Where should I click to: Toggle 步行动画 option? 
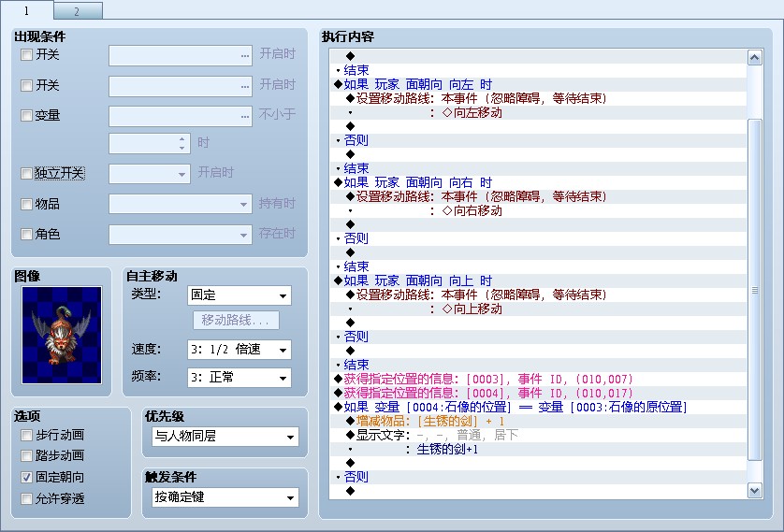tap(26, 435)
